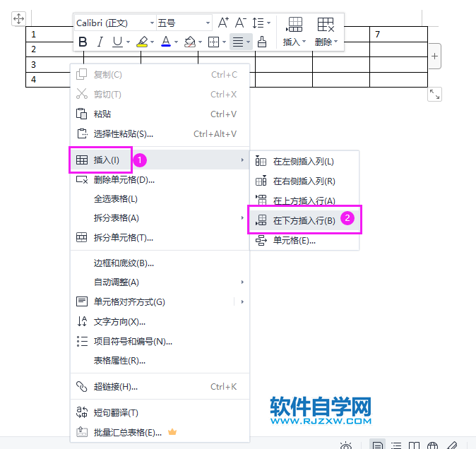Toggle bold formatting
Image resolution: width=476 pixels, height=449 pixels.
(83, 42)
